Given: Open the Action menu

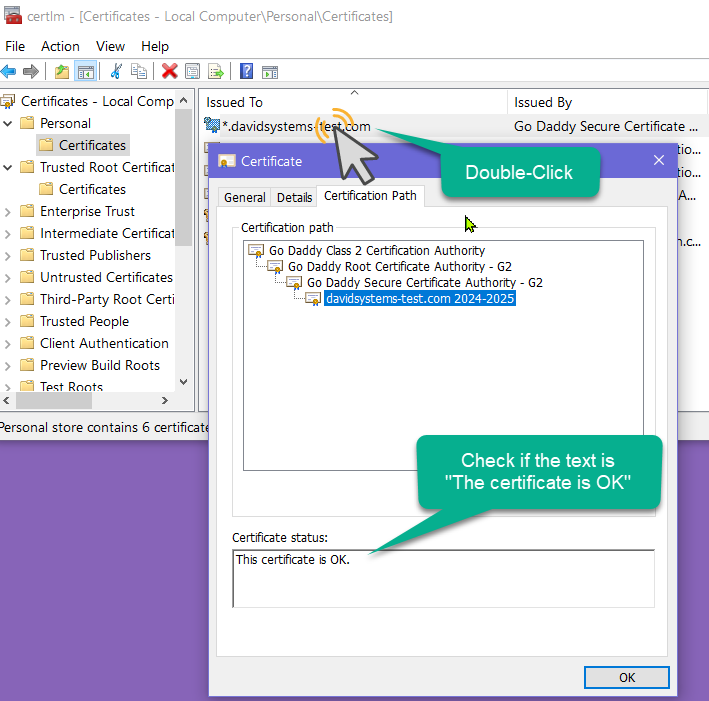Looking at the screenshot, I should [60, 46].
